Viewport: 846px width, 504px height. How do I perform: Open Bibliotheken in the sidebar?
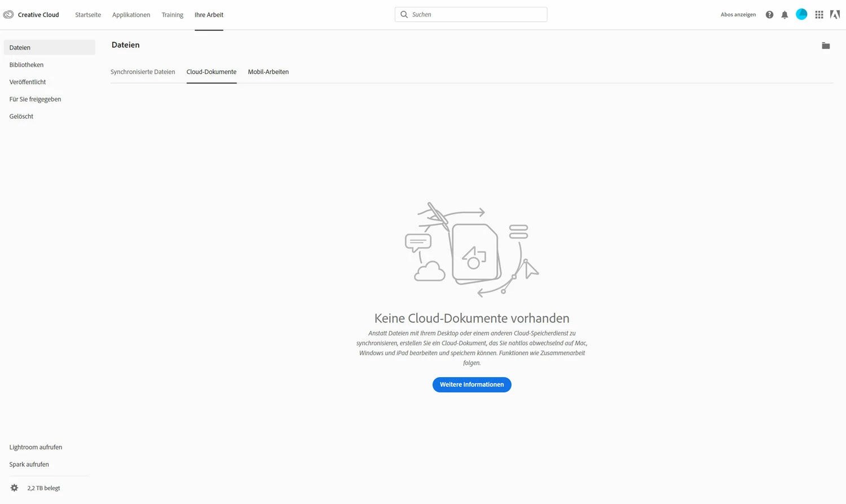tap(27, 65)
